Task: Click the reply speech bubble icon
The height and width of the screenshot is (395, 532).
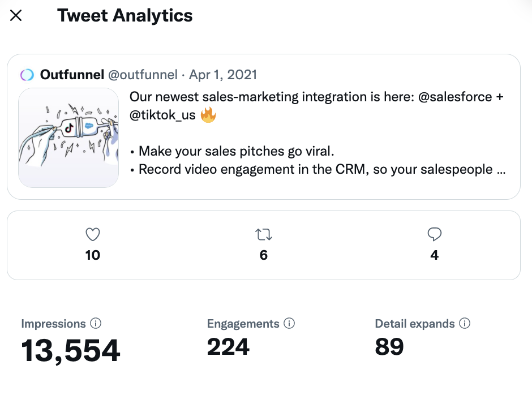Action: pos(435,234)
